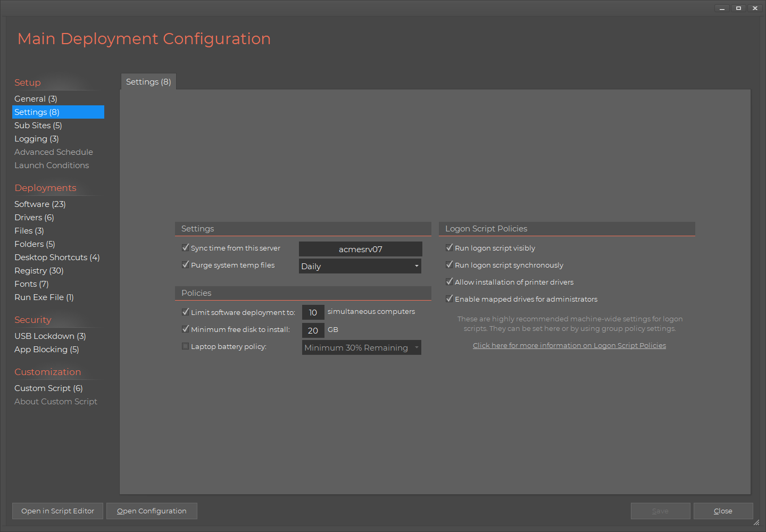Toggle Run logon script visibly
Screen dimensions: 766x532
[449, 248]
